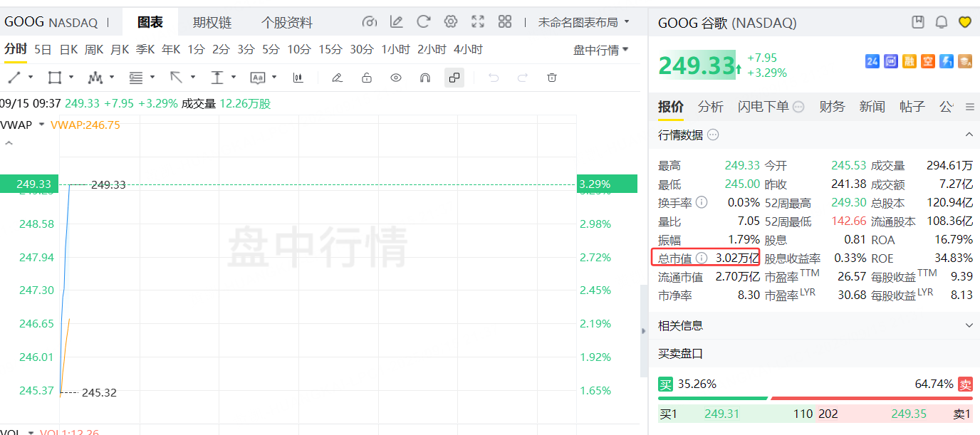Screen dimensions: 980x435
Task: Click the greyed undo arrow icon
Action: (x=493, y=77)
